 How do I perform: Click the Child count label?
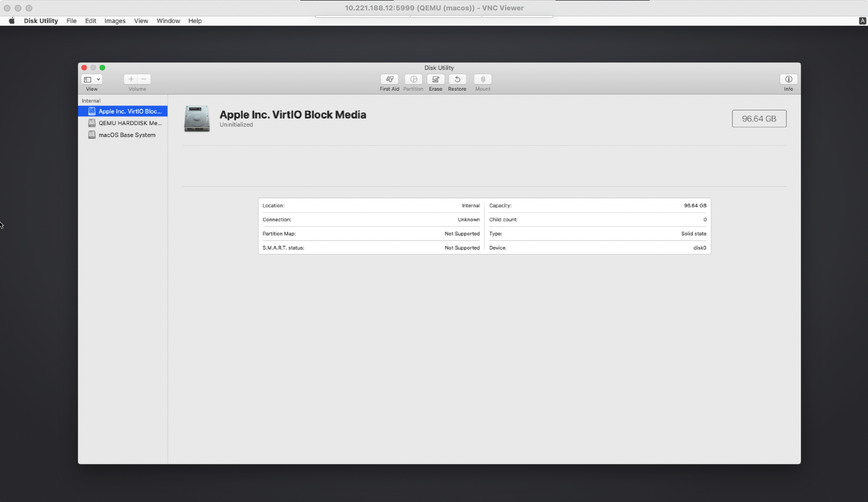(x=503, y=220)
